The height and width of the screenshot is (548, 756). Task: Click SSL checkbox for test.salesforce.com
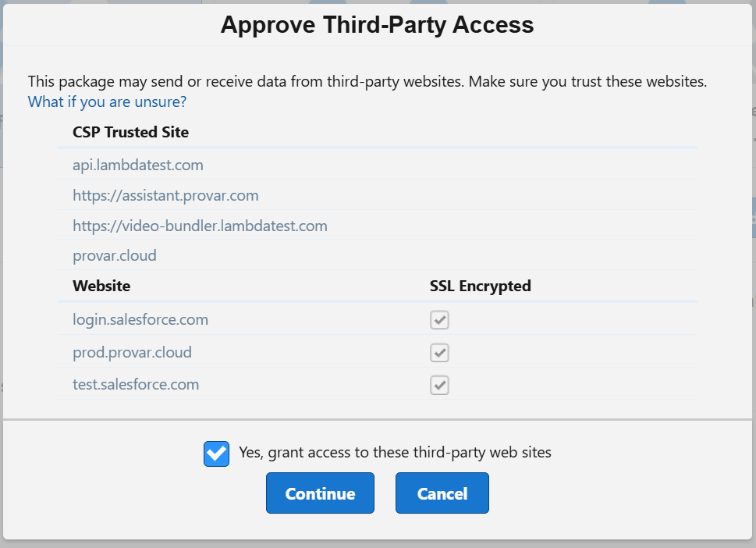[440, 385]
